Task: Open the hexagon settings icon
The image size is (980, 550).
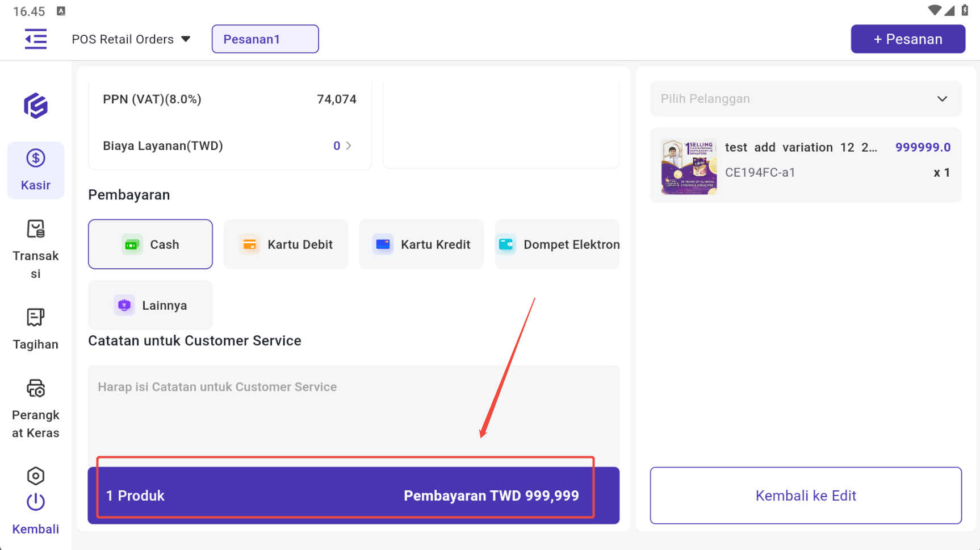Action: pyautogui.click(x=36, y=476)
